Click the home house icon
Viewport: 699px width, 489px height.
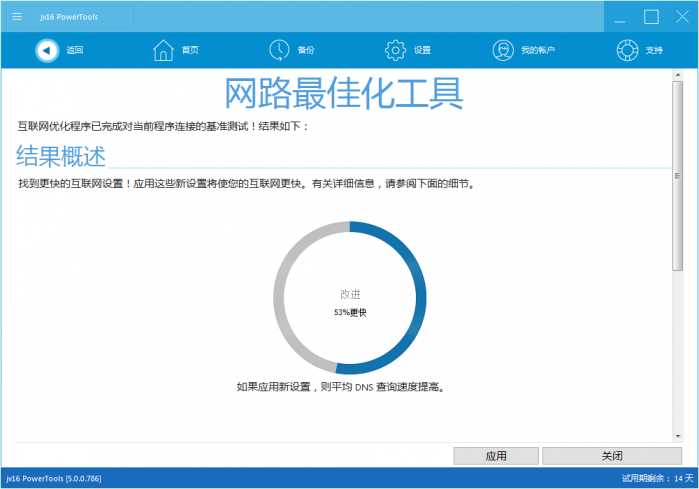coord(163,50)
